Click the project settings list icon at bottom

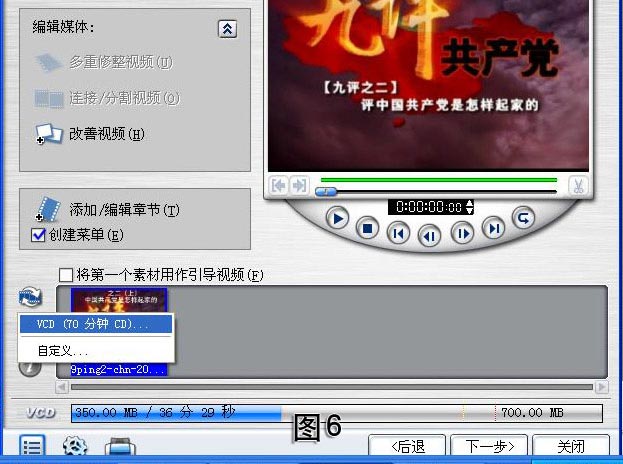(32, 447)
